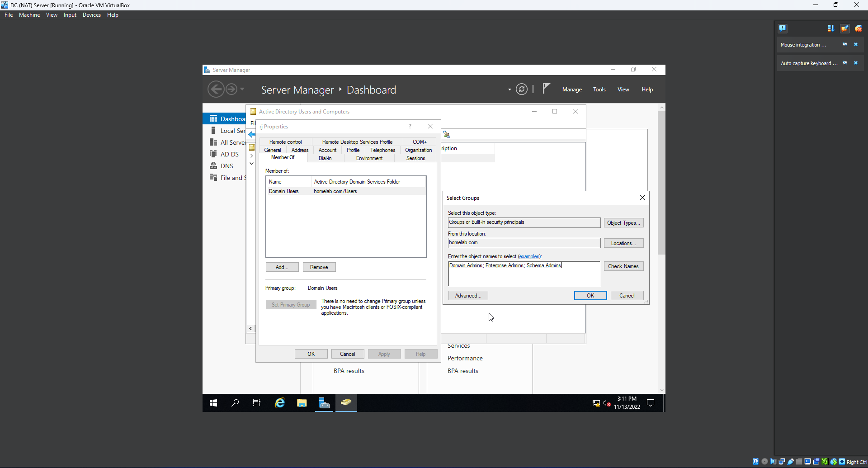
Task: Click the network adapters status icon
Action: (x=782, y=462)
